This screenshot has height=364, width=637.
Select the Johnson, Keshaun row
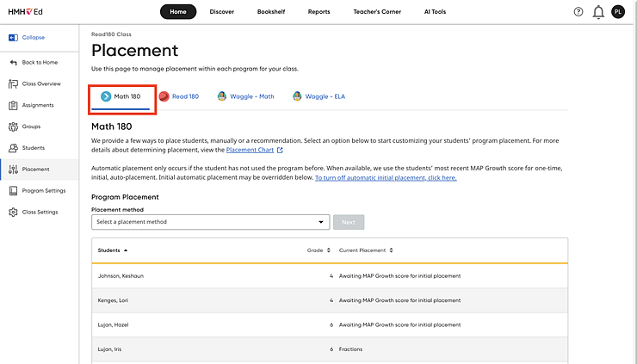point(330,276)
